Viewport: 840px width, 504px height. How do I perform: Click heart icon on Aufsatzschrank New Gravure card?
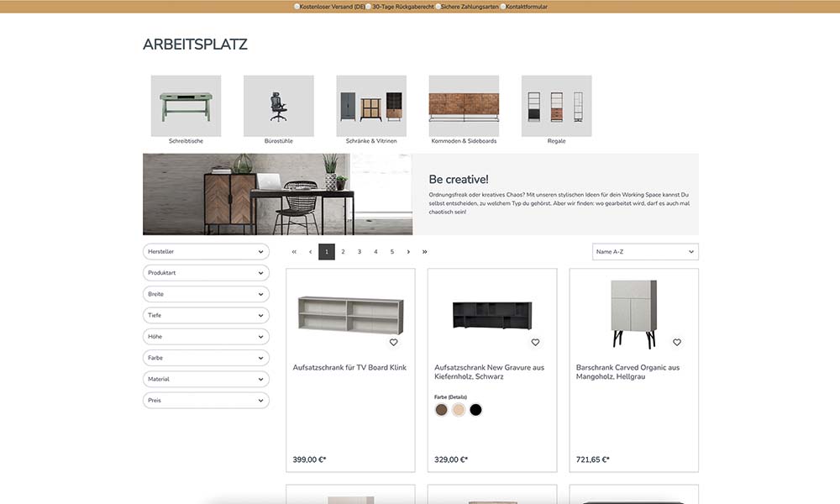535,342
